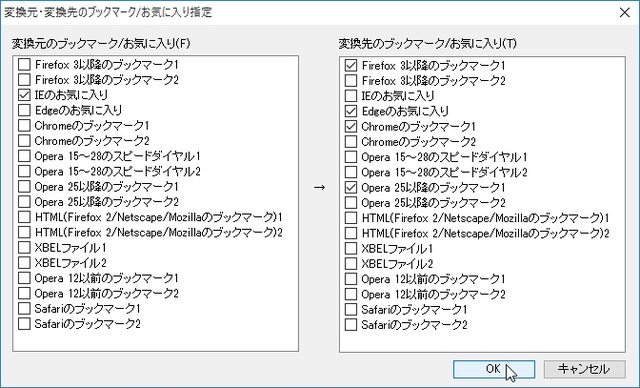
Task: Check destination Opera 25以降のブックマーク2 box
Action: (351, 203)
